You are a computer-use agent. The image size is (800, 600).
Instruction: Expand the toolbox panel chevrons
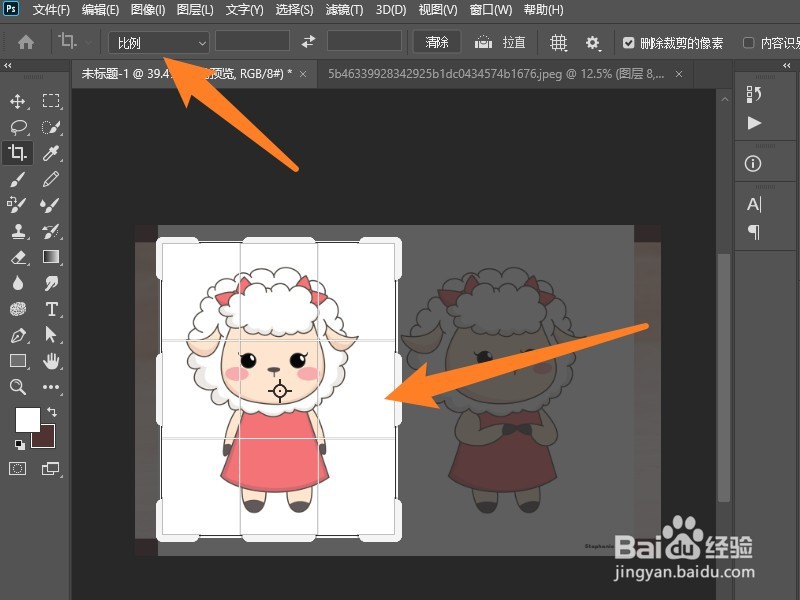tap(8, 65)
